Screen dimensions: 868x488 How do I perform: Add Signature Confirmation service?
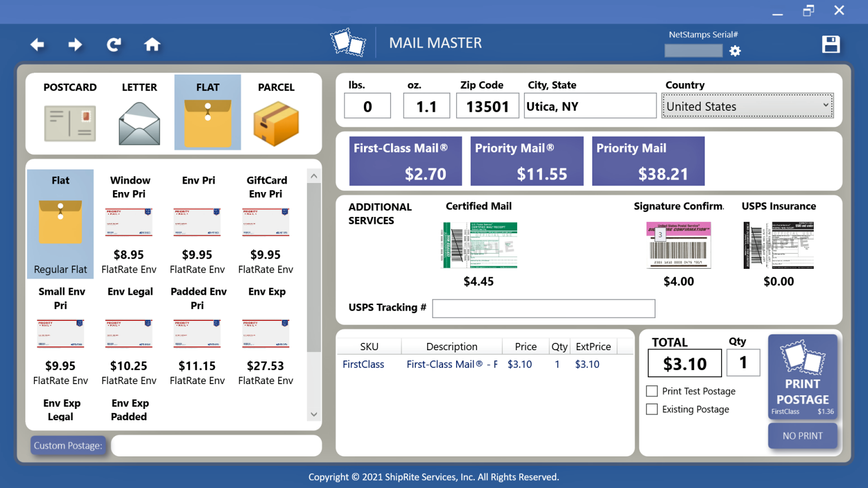tap(678, 245)
